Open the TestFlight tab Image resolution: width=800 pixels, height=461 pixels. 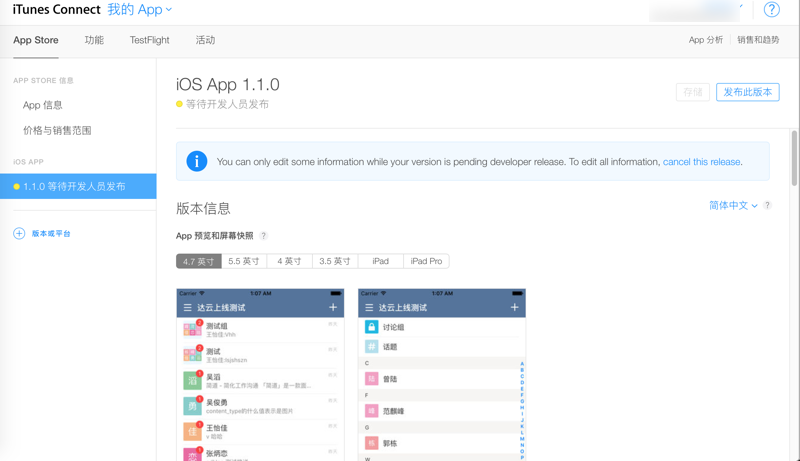click(149, 40)
